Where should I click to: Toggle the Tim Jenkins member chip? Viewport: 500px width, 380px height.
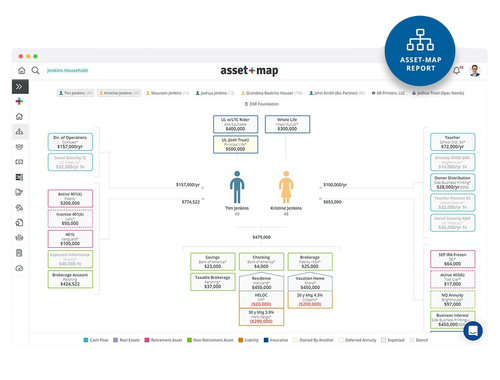(75, 93)
